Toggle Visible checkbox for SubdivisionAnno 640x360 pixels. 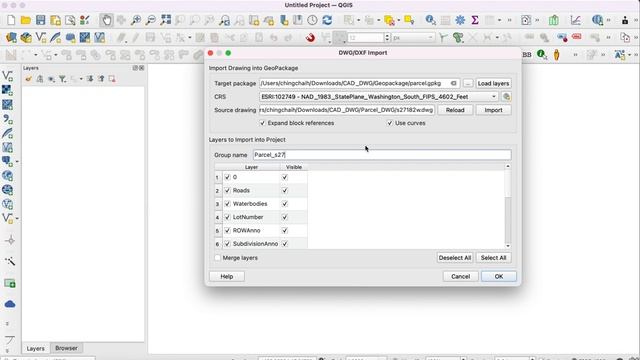click(285, 244)
